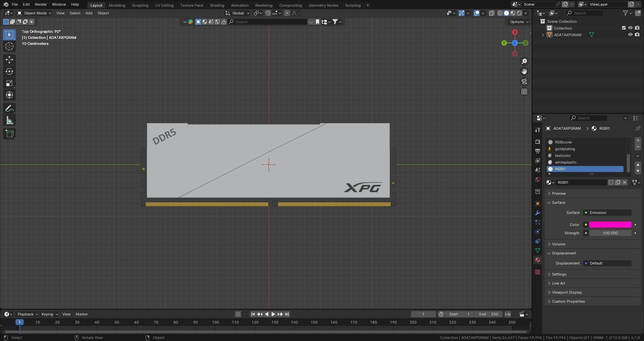Viewport: 644px width, 341px height.
Task: Select the Add Cube tool
Action: point(9,134)
